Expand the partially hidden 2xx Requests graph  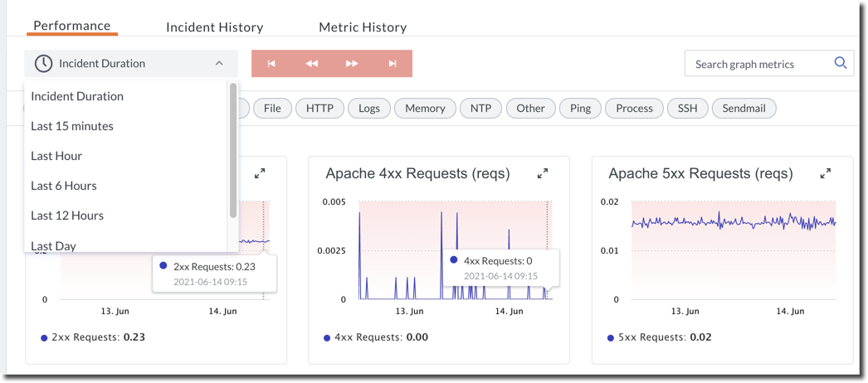(x=260, y=173)
